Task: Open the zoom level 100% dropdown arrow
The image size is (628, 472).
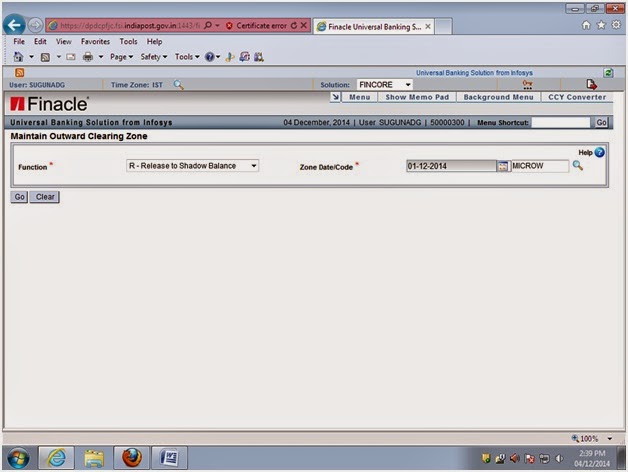Action: point(610,439)
